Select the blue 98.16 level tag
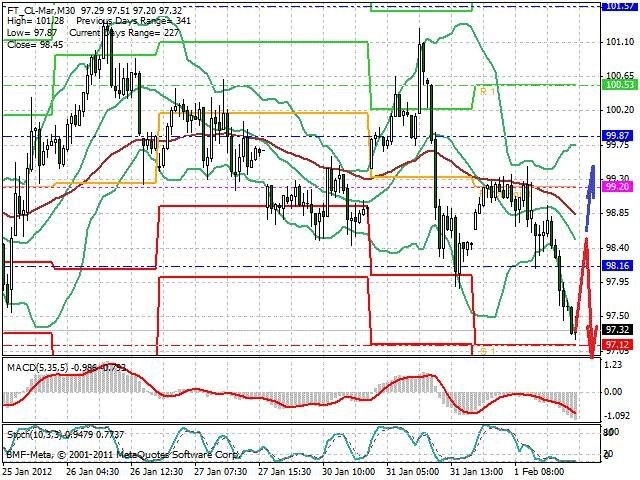This screenshot has width=640, height=480. pyautogui.click(x=618, y=266)
